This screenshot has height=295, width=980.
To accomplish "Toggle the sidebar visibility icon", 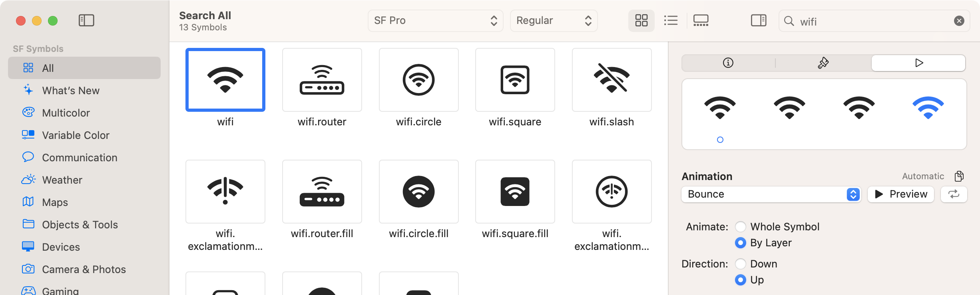I will [x=86, y=20].
